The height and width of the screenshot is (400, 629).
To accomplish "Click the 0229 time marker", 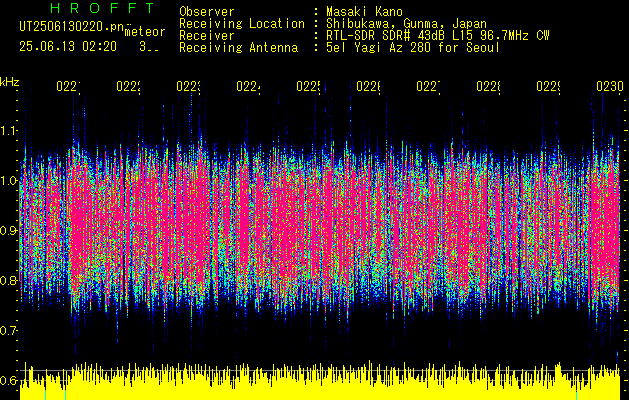I will pos(549,86).
